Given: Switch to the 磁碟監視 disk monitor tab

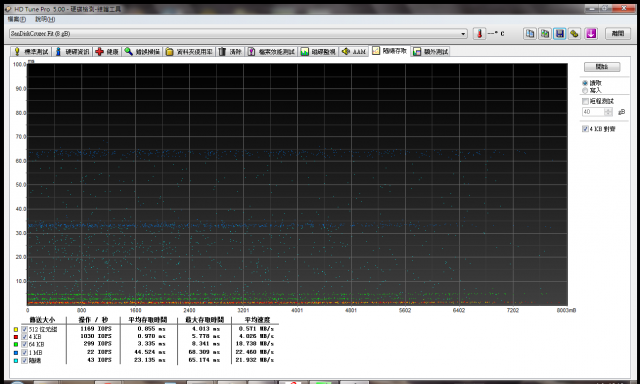Looking at the screenshot, I should (318, 51).
